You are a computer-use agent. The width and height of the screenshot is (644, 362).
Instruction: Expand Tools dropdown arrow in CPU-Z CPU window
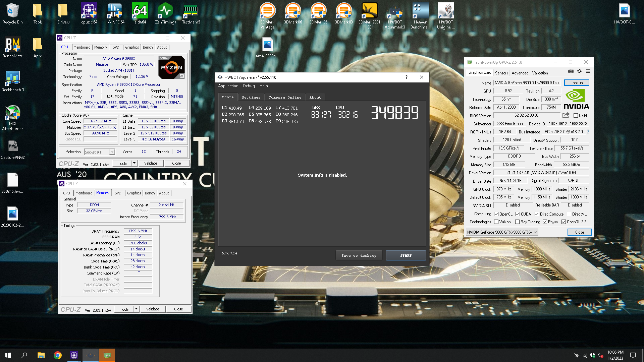click(134, 163)
